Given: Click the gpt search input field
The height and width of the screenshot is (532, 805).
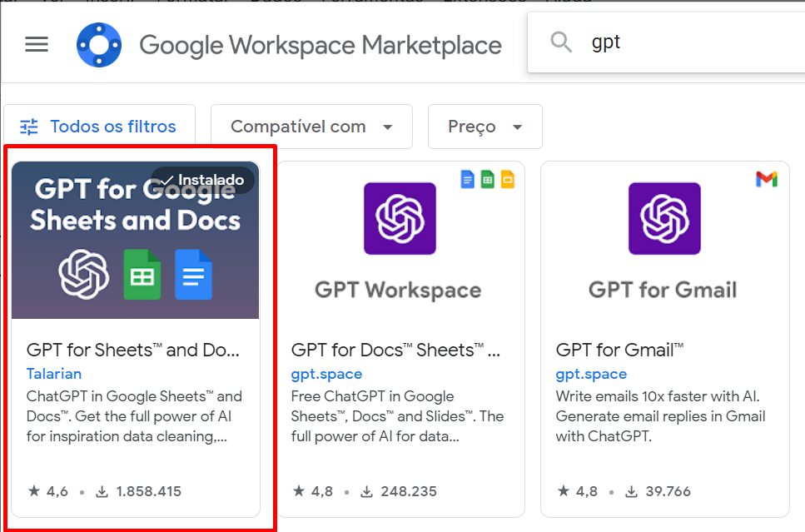Looking at the screenshot, I should pos(666,42).
